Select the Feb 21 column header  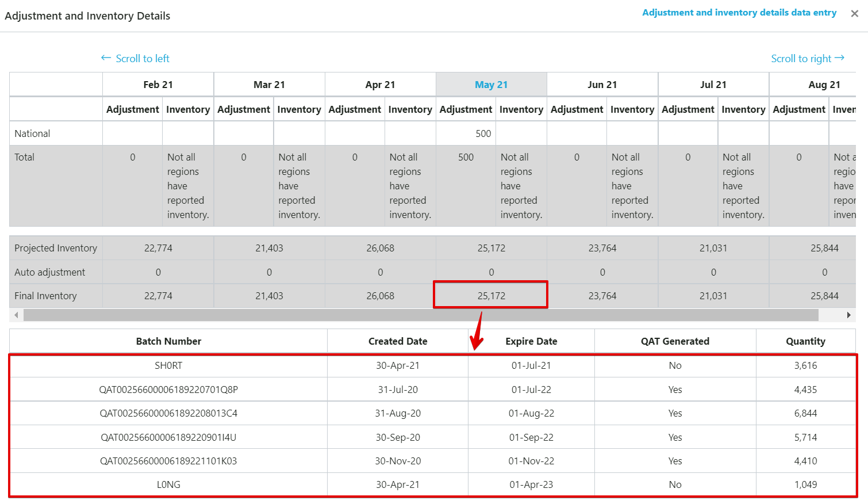click(x=158, y=85)
